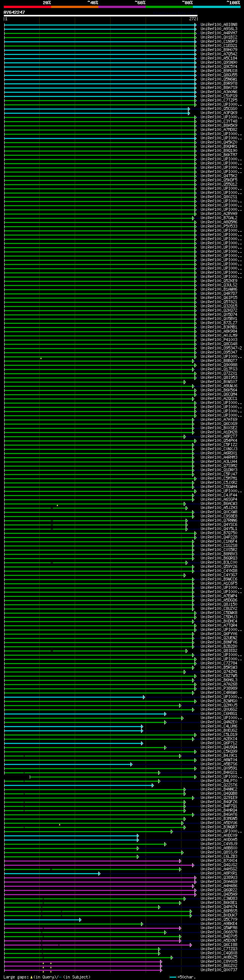Viewport: 244px width, 980px height.
Task: Click hit label UniRef100_Q4T5K2
Action: coord(219,176)
